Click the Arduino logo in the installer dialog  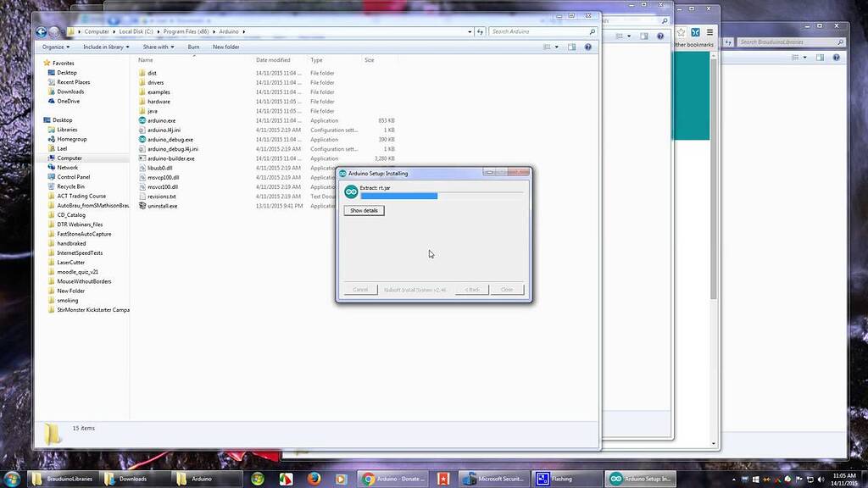tap(352, 191)
